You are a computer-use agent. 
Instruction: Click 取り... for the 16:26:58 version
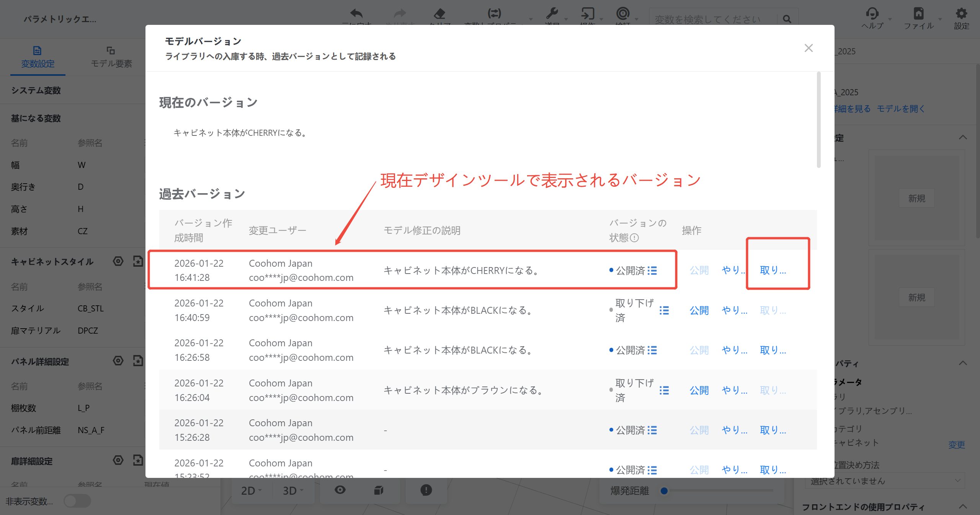click(773, 350)
